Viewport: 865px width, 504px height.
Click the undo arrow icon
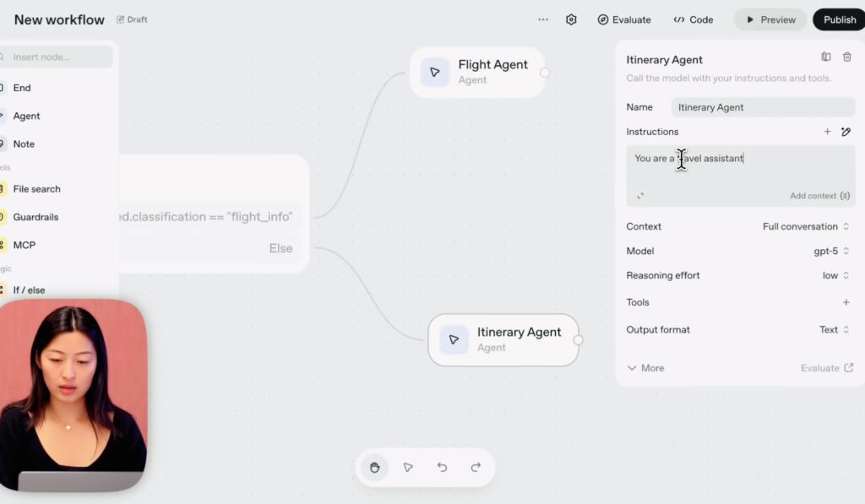tap(442, 467)
